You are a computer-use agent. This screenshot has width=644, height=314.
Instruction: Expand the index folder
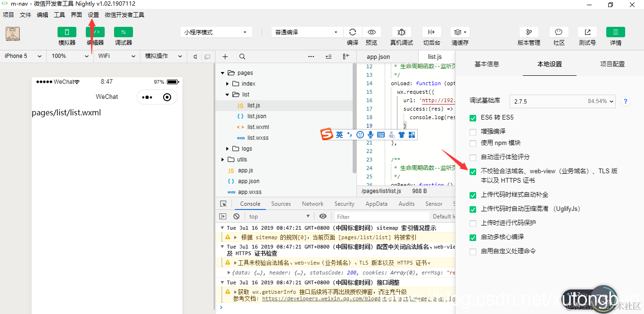tap(227, 84)
